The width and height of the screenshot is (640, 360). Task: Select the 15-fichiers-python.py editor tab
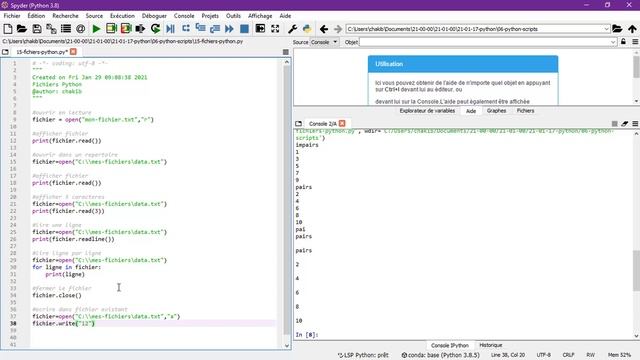click(x=41, y=52)
